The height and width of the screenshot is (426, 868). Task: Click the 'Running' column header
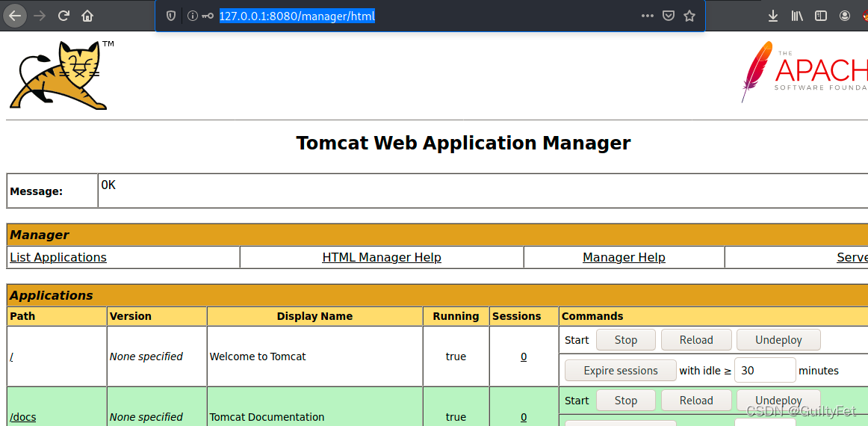(456, 316)
